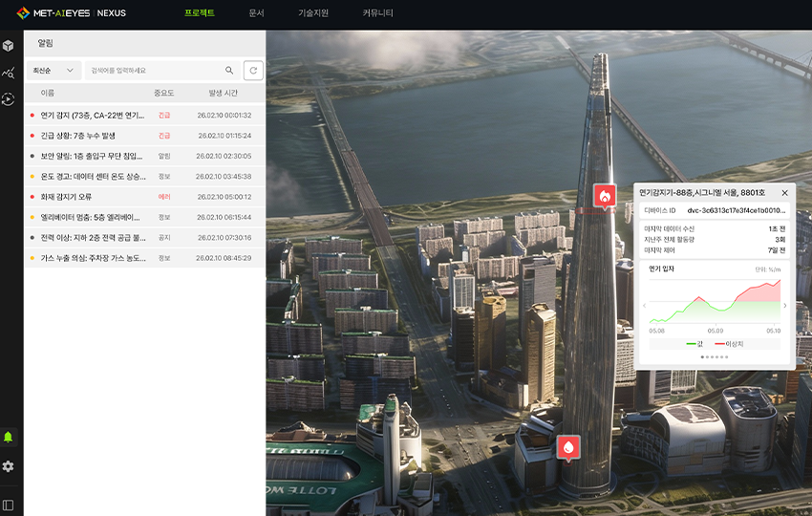Select the 화재 감지기 오류 alert row
The width and height of the screenshot is (812, 516).
tap(143, 197)
